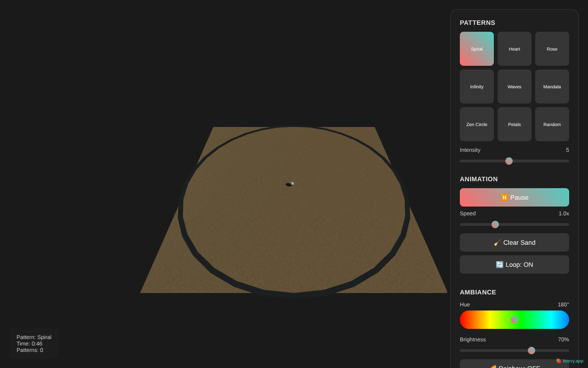This screenshot has height=368, width=588.
Task: Choose the Heart pattern
Action: tap(514, 49)
